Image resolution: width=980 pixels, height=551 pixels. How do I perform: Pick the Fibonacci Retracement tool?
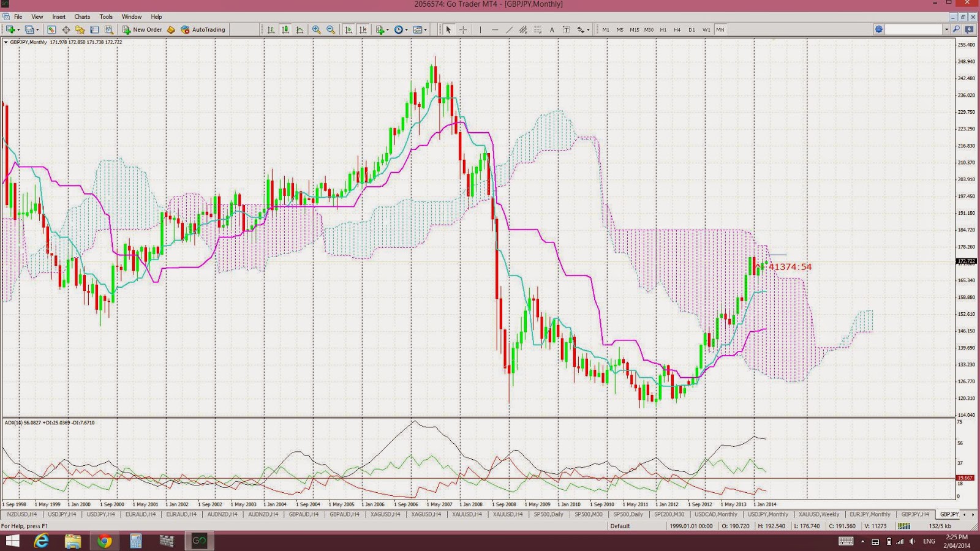pos(538,29)
